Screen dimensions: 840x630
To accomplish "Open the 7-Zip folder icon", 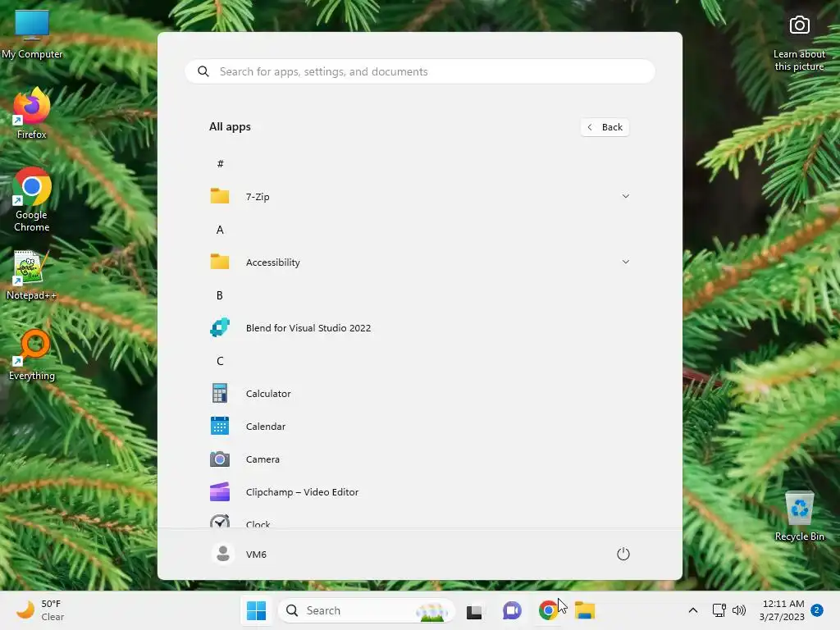I will [x=220, y=196].
